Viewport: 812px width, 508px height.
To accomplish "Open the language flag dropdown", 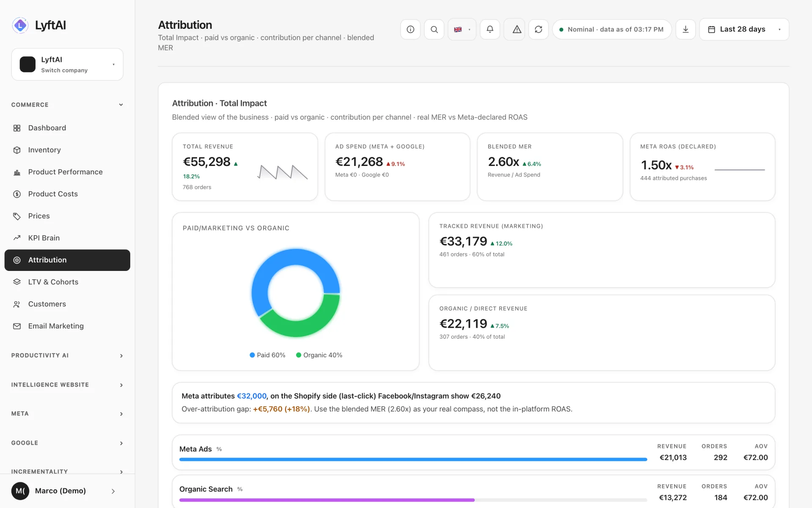I will (462, 29).
